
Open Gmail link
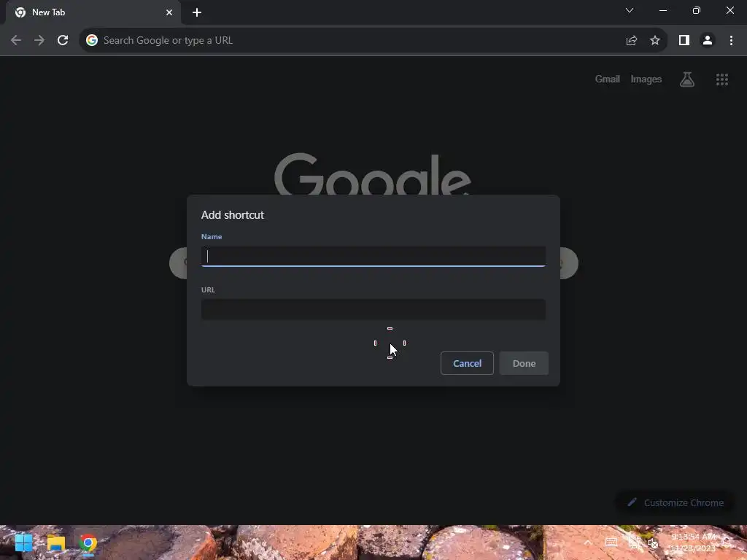tap(608, 79)
